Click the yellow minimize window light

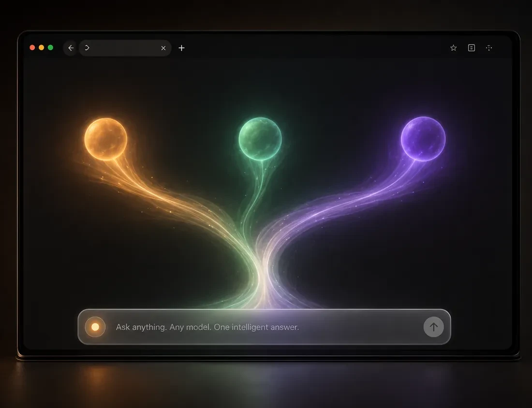click(x=42, y=47)
